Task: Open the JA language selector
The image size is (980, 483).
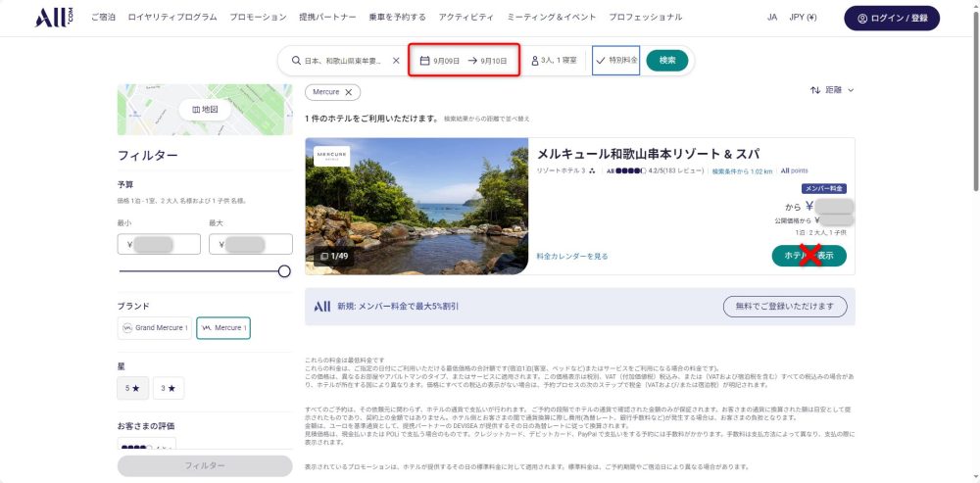Action: point(772,18)
